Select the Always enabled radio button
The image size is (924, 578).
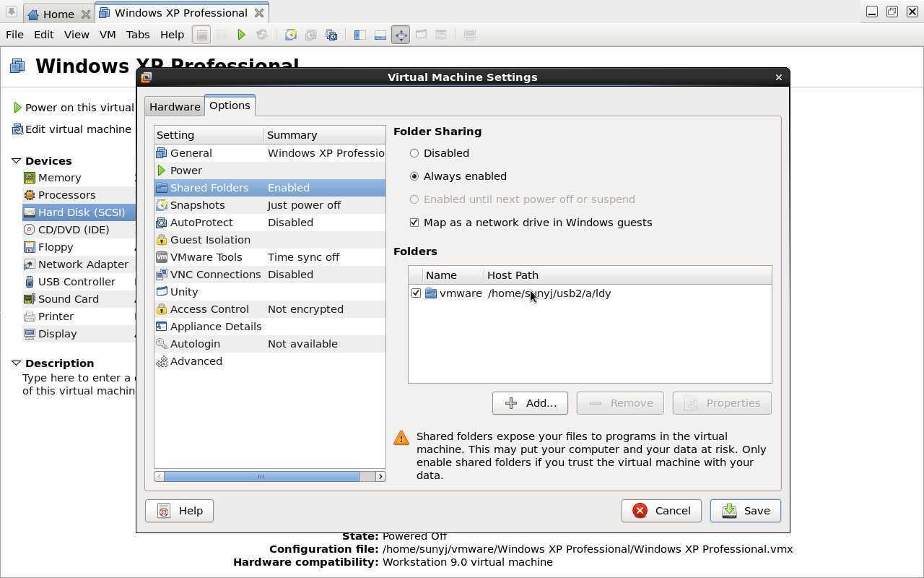coord(414,176)
